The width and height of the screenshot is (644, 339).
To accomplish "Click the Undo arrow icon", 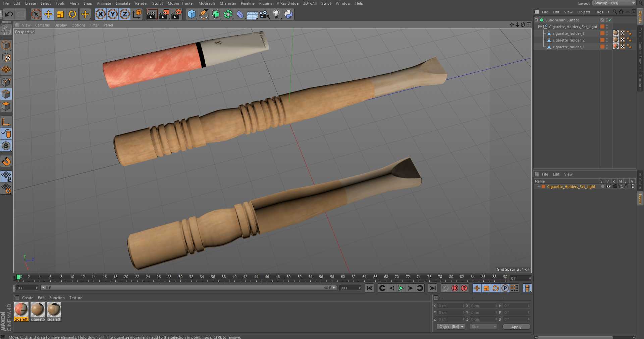I will pos(9,14).
